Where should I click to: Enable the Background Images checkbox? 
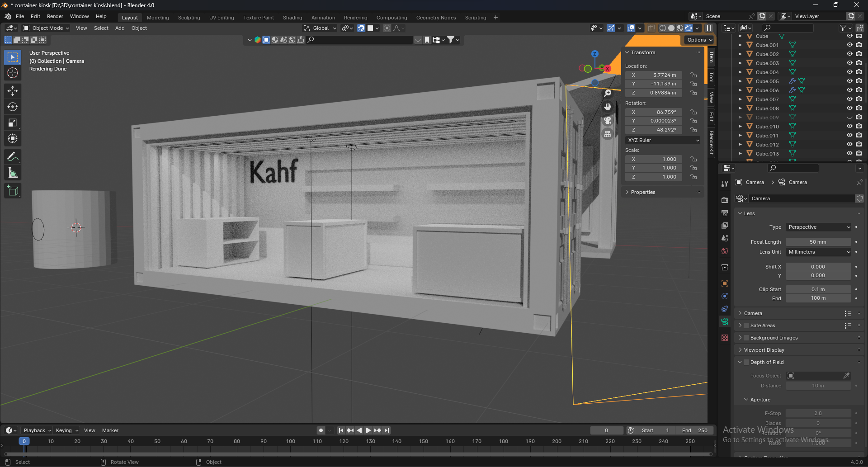pyautogui.click(x=746, y=338)
